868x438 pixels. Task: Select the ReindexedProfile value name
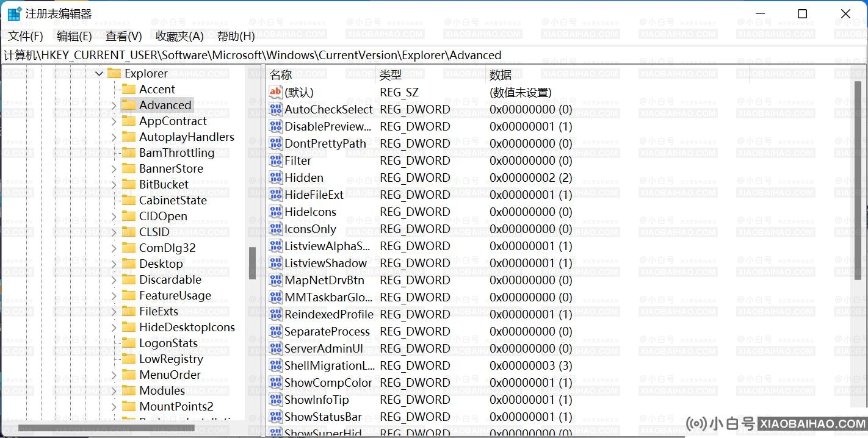[329, 314]
